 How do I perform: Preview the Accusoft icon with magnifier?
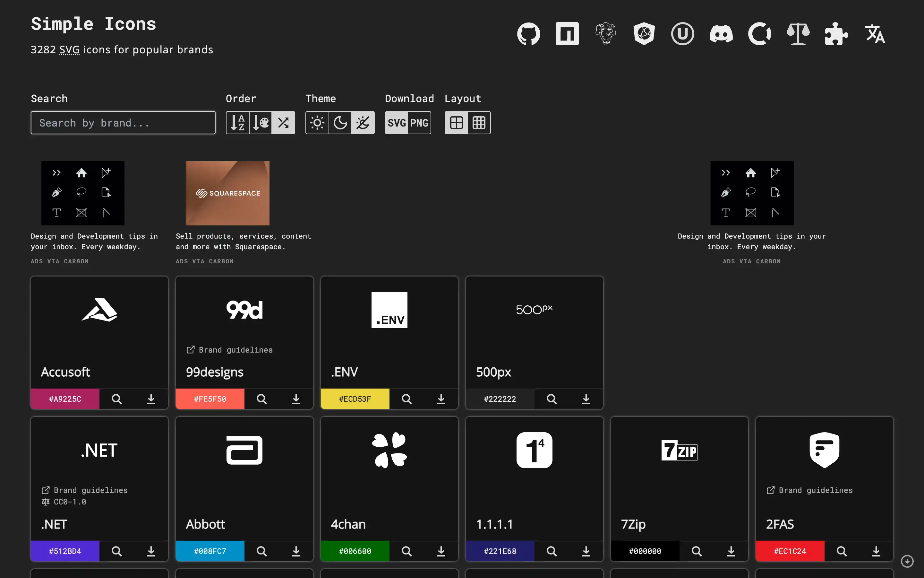point(116,399)
